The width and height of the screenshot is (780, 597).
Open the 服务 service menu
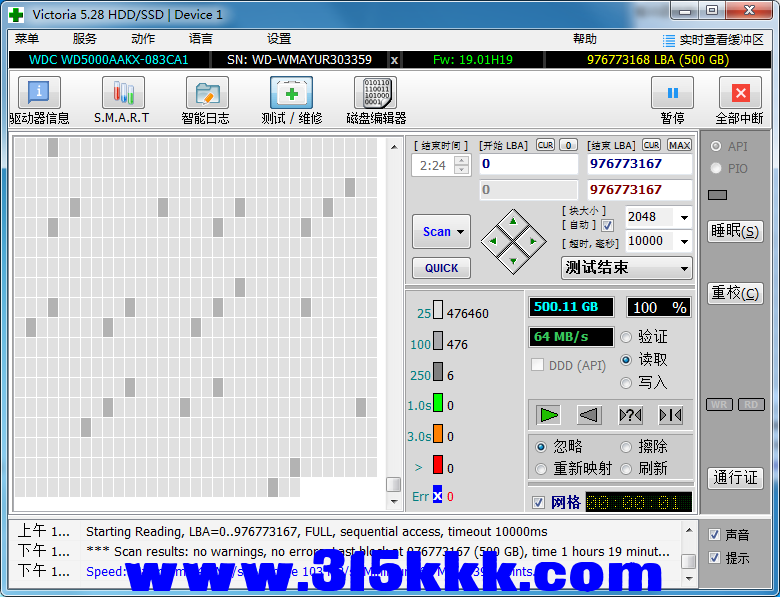[x=85, y=39]
